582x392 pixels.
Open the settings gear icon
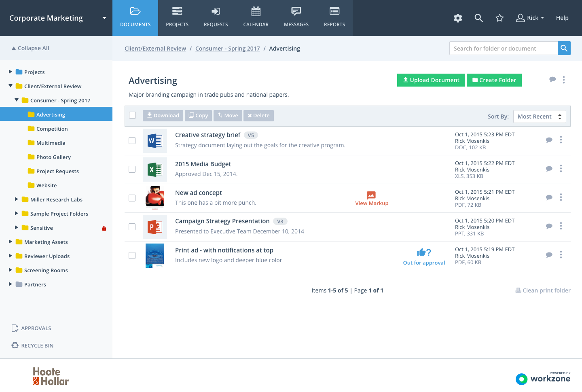click(x=457, y=18)
